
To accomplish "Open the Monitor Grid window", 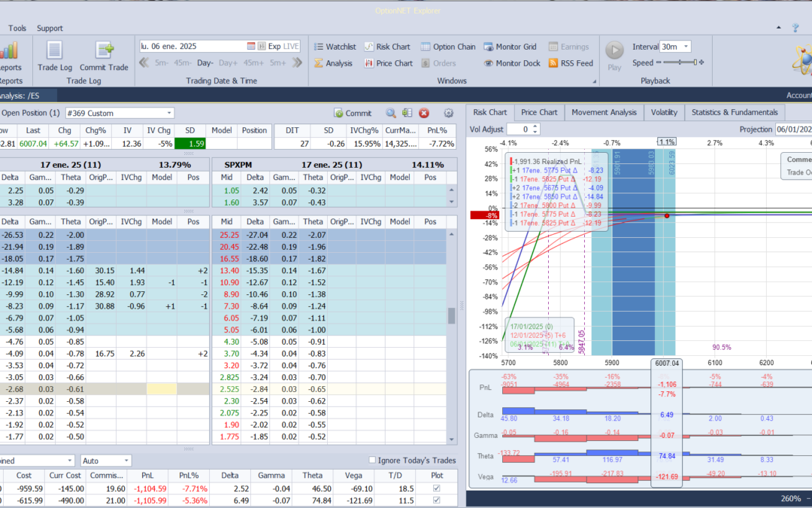I will 510,47.
